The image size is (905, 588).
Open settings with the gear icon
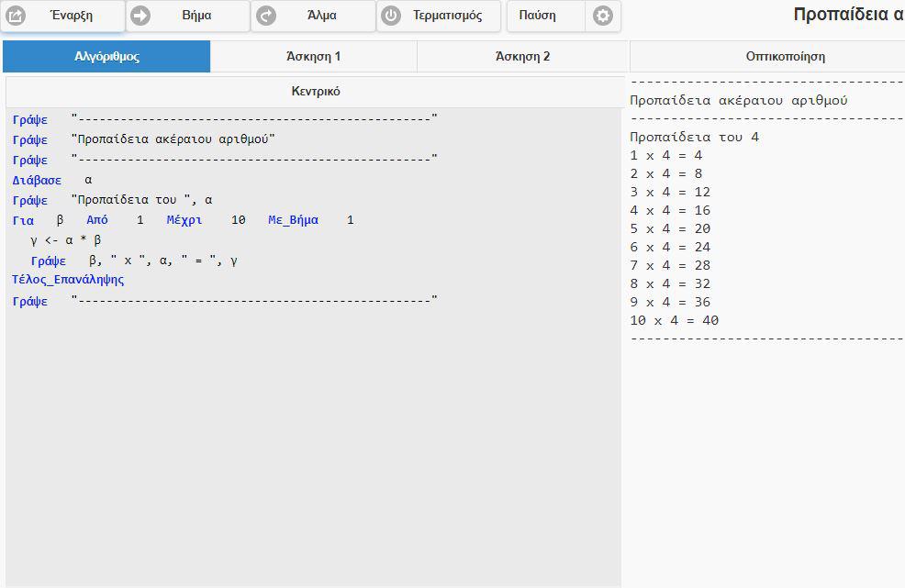(602, 16)
